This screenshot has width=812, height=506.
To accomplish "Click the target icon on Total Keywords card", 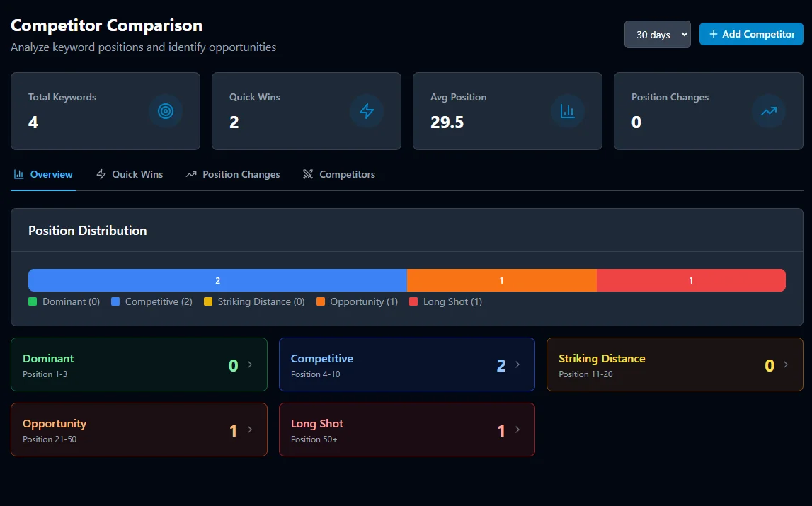I will click(165, 110).
